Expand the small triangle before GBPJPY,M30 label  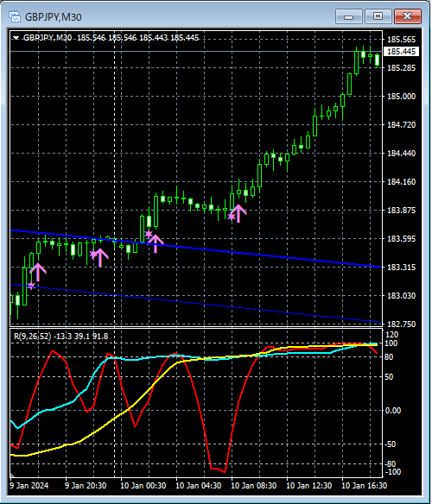pos(16,38)
